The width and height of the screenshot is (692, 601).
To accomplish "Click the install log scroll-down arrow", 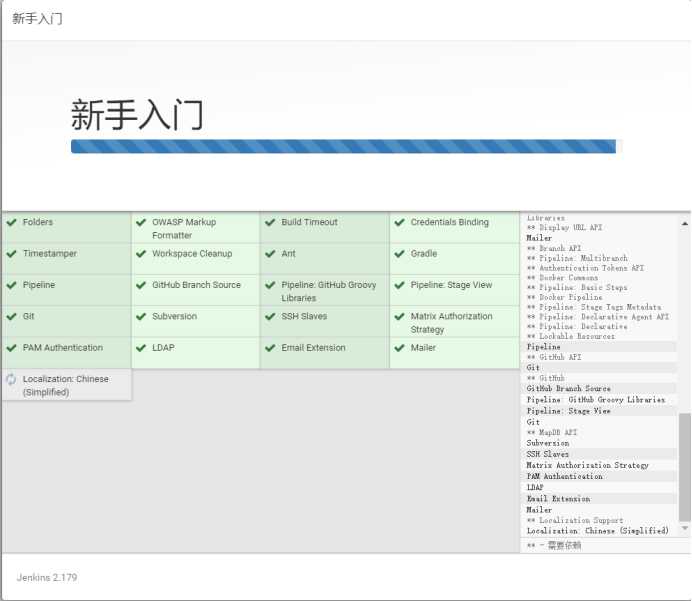I will click(684, 528).
